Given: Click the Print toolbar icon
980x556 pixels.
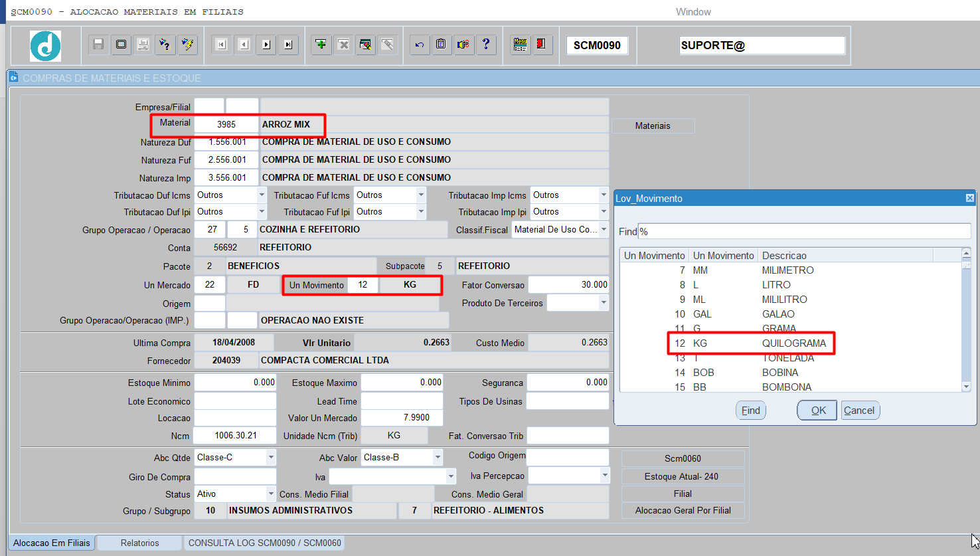Looking at the screenshot, I should (x=143, y=45).
